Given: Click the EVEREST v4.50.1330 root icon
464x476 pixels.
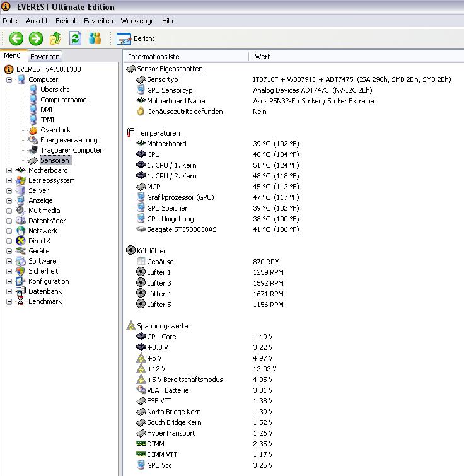Looking at the screenshot, I should click(9, 69).
